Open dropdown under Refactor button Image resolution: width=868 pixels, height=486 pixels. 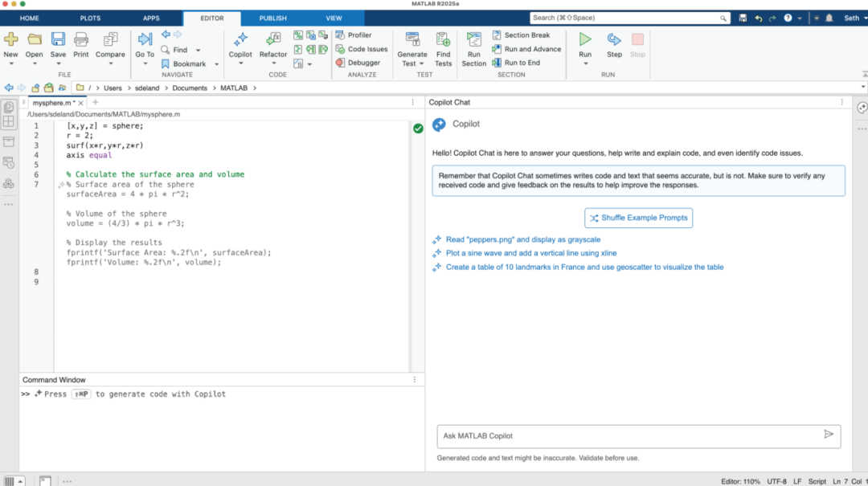pos(273,63)
